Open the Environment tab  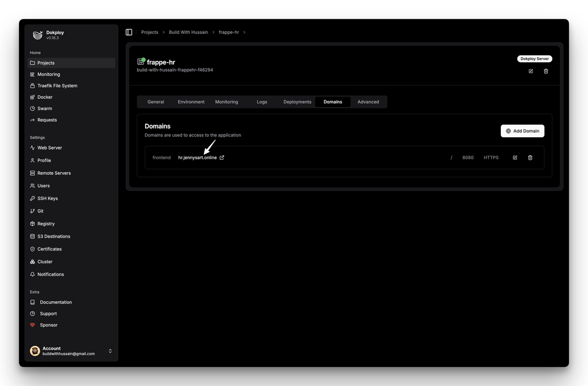point(191,102)
